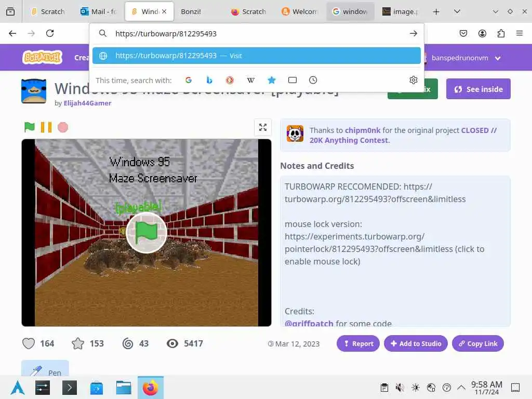Viewport: 532px width, 399px height.
Task: Open search settings gear in the URL dropdown
Action: (413, 80)
